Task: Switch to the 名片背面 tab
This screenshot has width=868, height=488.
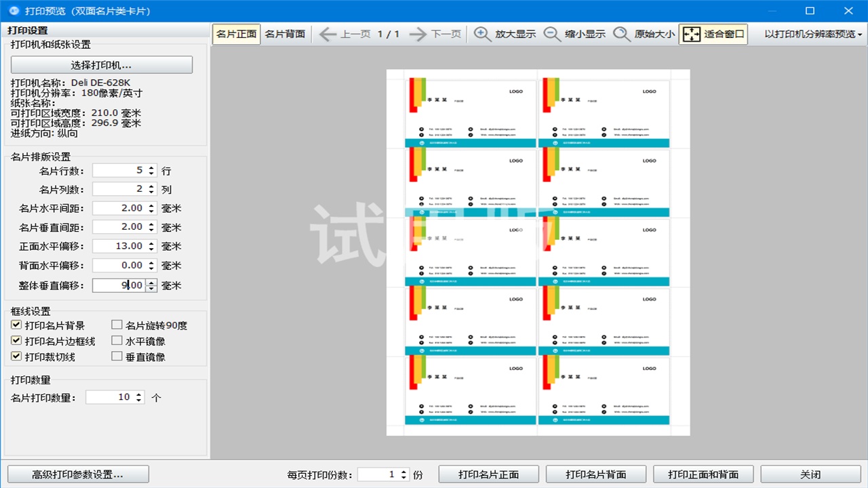Action: coord(284,33)
